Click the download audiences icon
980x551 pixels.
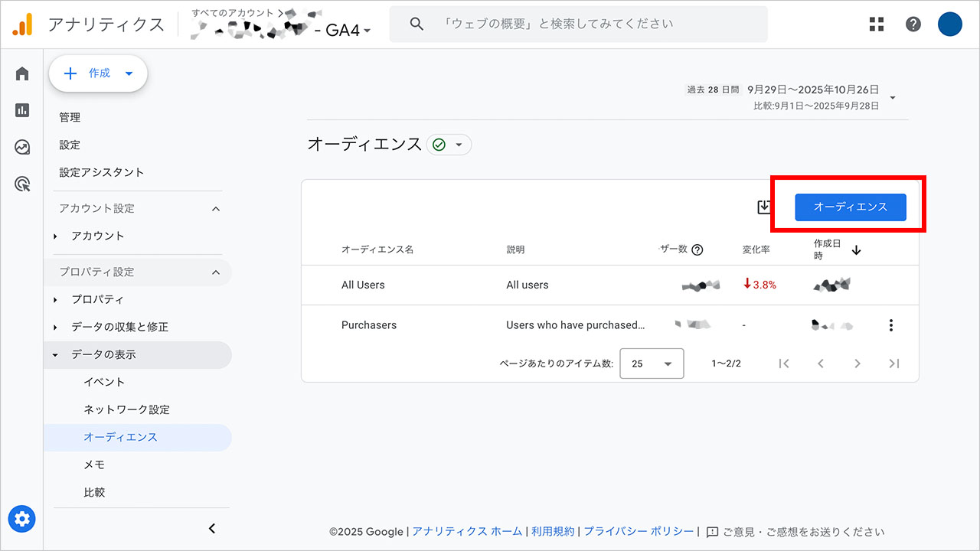[763, 207]
